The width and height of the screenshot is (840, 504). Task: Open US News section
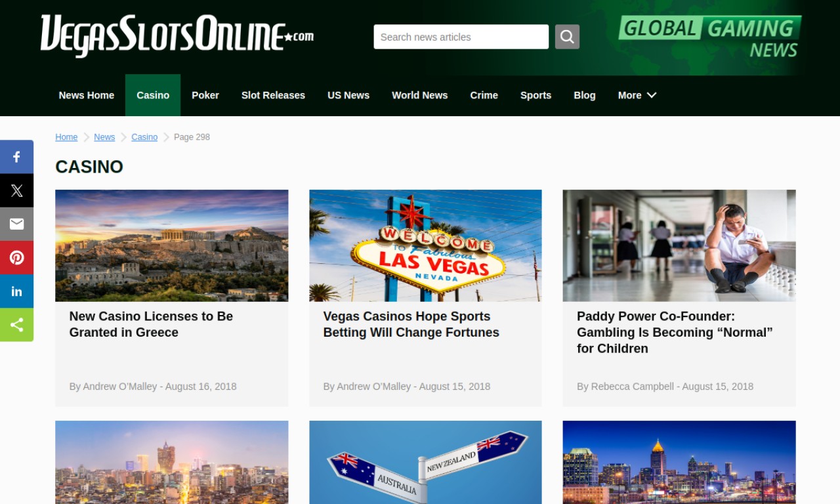[x=348, y=95]
